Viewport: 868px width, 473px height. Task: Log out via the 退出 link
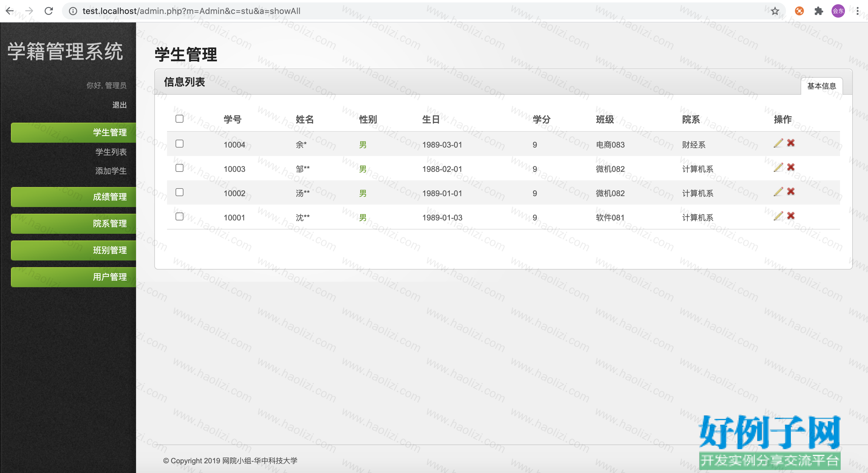coord(119,105)
